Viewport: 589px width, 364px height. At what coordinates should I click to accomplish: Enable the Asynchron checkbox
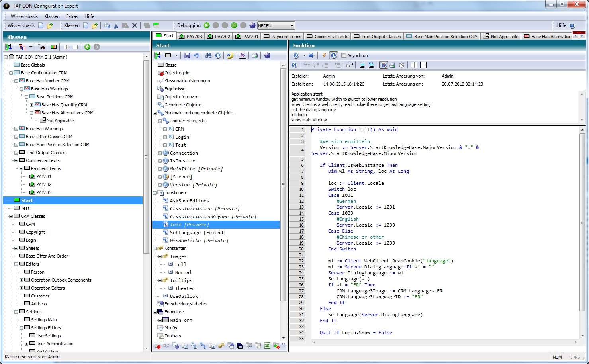(344, 55)
